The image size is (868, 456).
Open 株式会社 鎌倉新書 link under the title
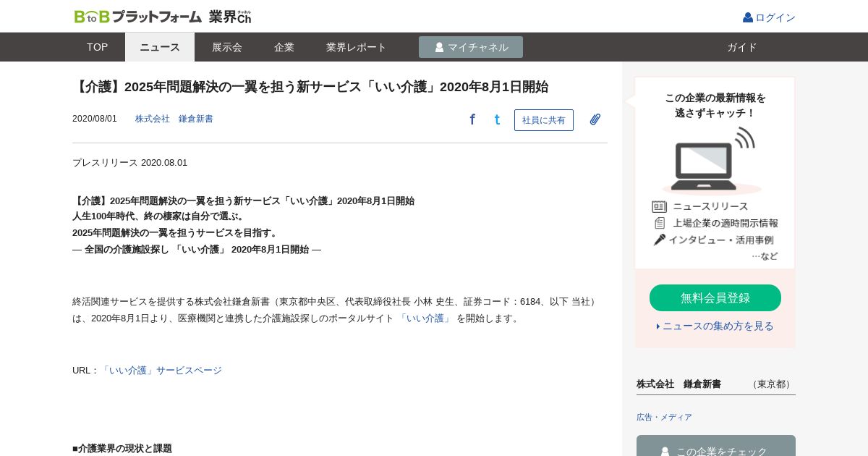(174, 119)
